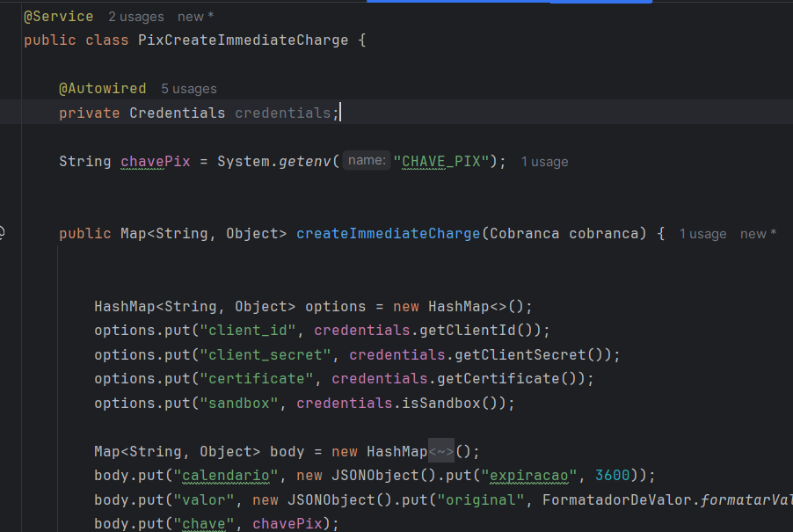
Task: Click the 'name:' parameter hint in getenv
Action: click(366, 161)
